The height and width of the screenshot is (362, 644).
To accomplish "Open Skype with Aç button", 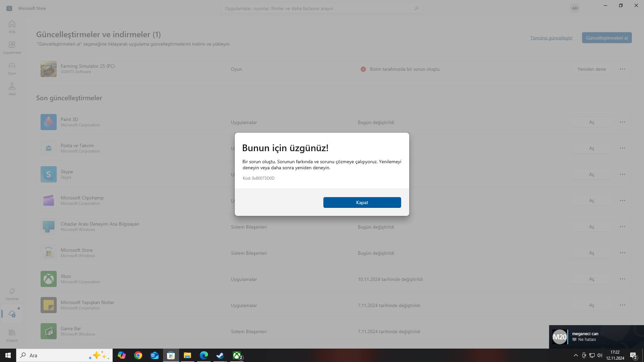I will coord(591,174).
